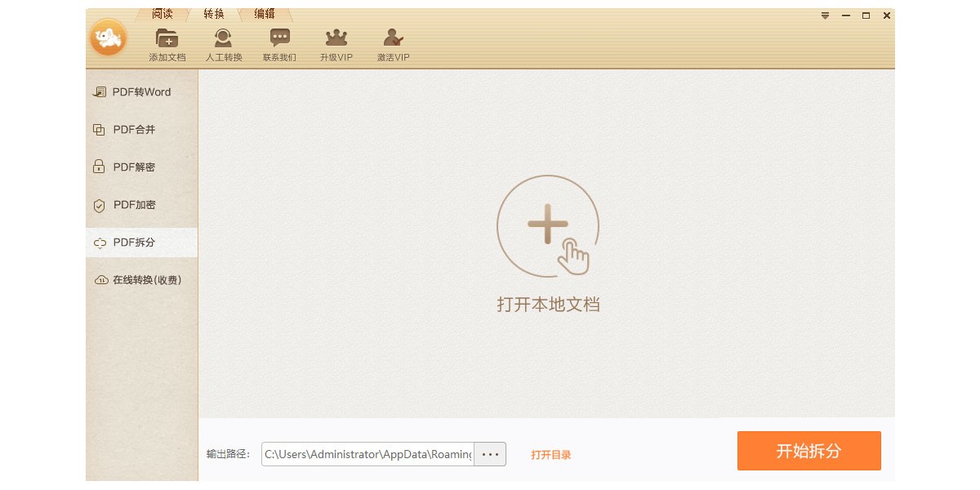This screenshot has width=980, height=490.
Task: Click the 打开目录 link
Action: coord(551,455)
